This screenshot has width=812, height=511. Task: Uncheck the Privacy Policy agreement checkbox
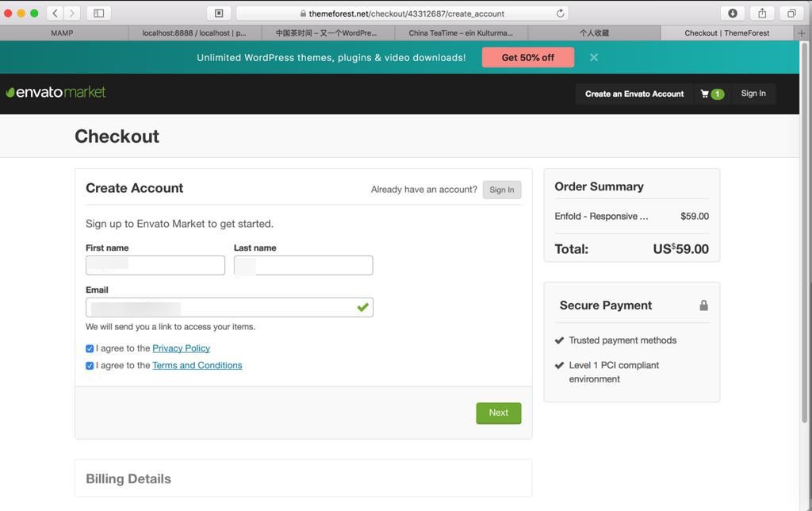(x=90, y=348)
